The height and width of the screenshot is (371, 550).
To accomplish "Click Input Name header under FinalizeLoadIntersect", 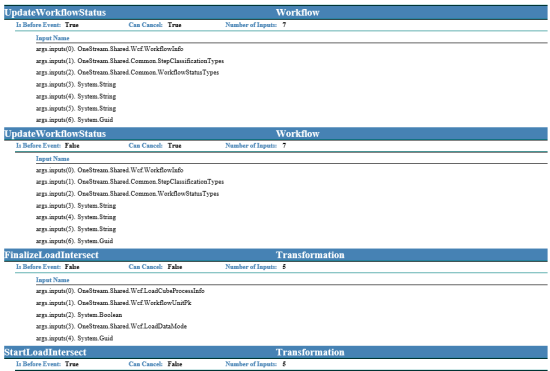I will (53, 280).
